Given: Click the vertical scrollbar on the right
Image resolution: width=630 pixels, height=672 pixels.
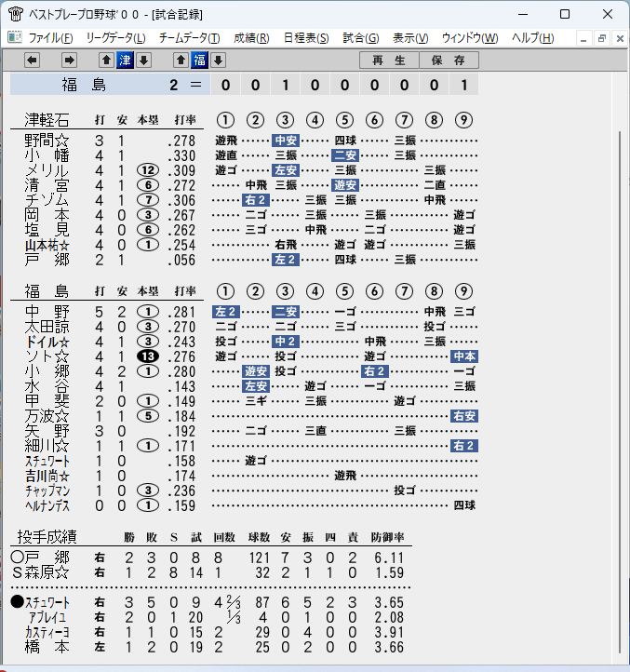Looking at the screenshot, I should (x=620, y=392).
